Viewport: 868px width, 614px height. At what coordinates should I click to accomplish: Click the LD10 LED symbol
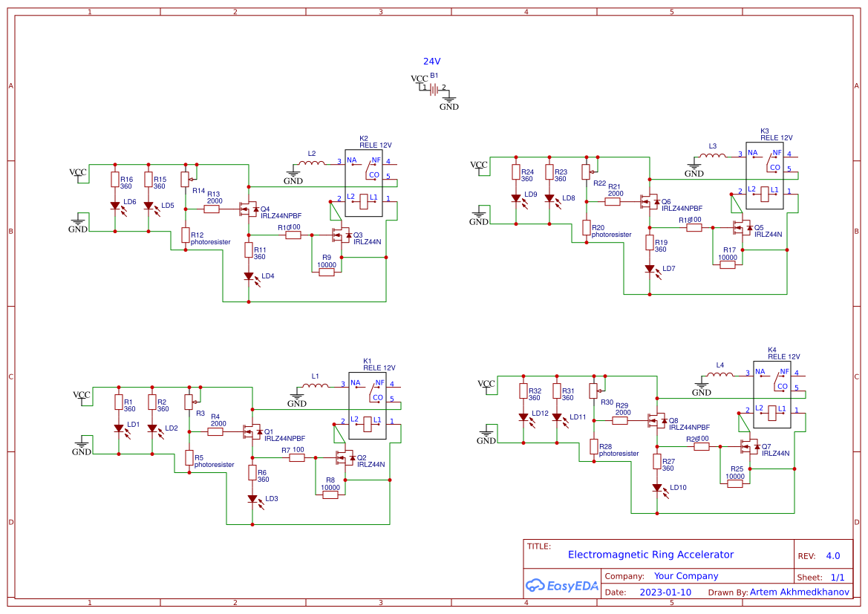click(x=656, y=488)
